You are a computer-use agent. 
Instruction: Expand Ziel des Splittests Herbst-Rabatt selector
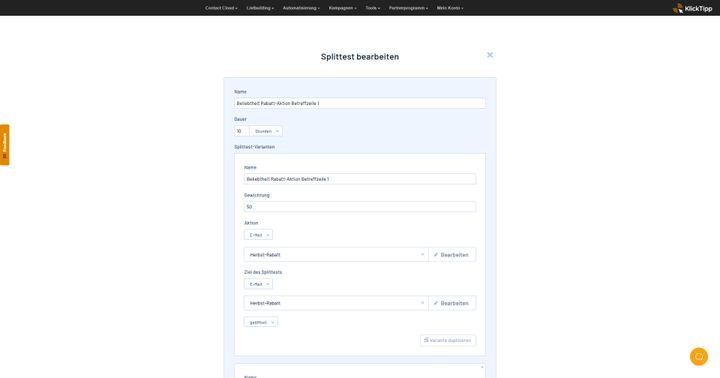coord(336,303)
